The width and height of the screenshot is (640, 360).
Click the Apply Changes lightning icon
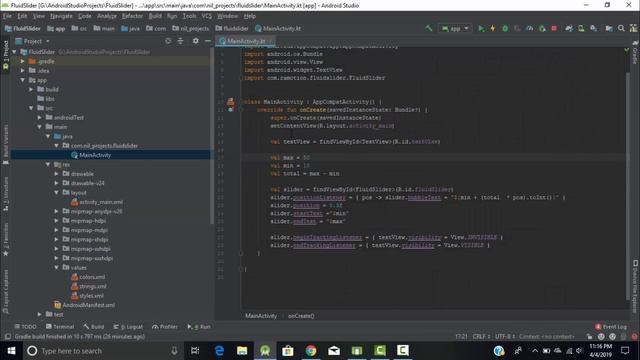[493, 28]
